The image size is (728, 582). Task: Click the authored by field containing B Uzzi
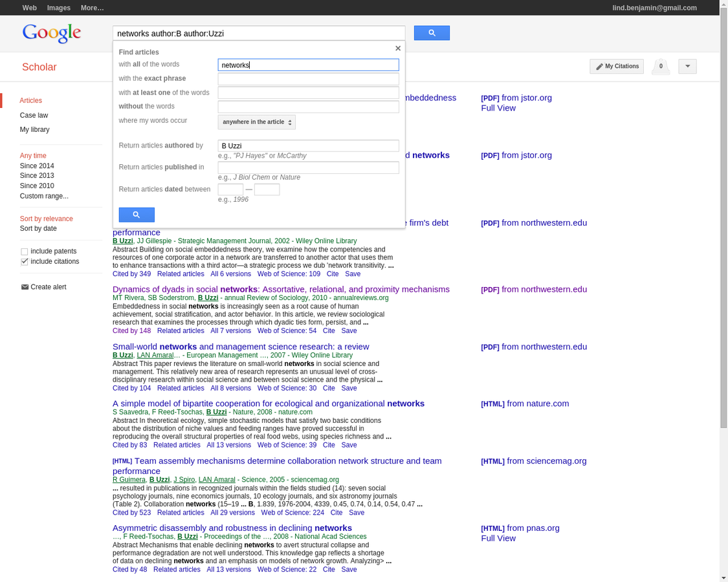[308, 145]
